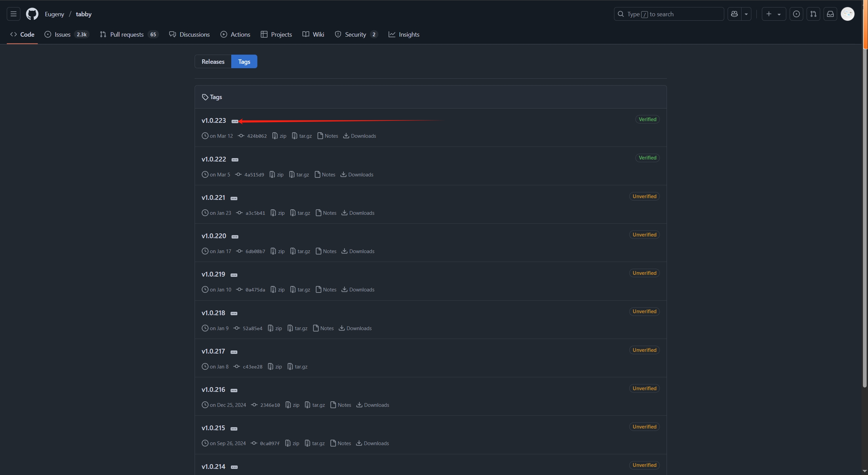Screen dimensions: 868x475
Task: Show the Unverified badge for v1.0.221
Action: [x=644, y=196]
